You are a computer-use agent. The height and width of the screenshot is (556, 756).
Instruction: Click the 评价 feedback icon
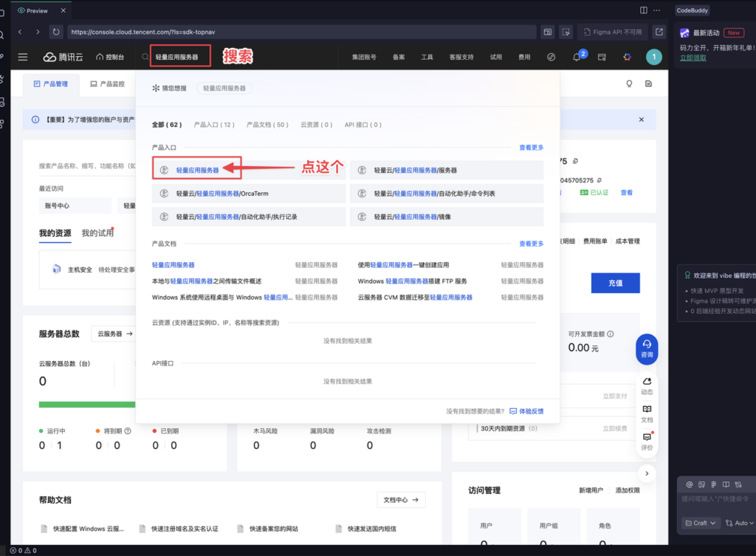pos(647,441)
